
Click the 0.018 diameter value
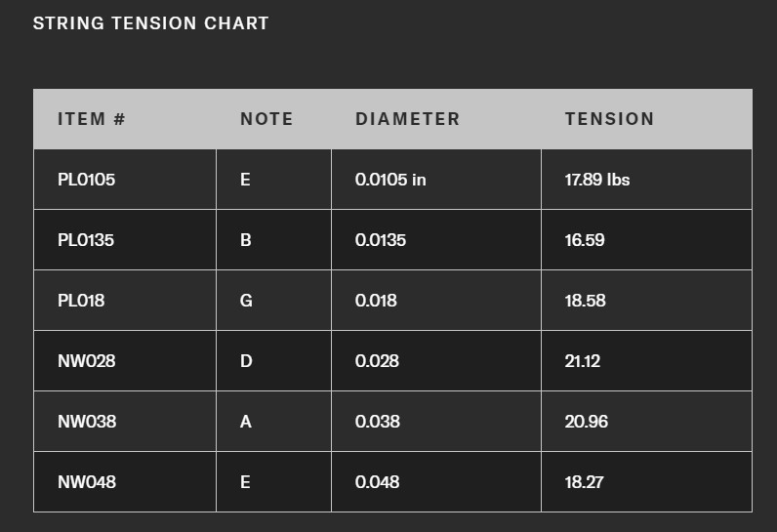click(x=376, y=301)
